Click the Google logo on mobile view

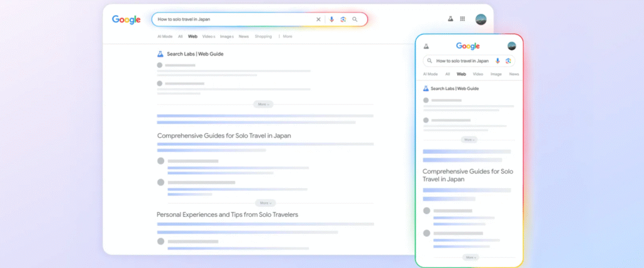coord(468,46)
